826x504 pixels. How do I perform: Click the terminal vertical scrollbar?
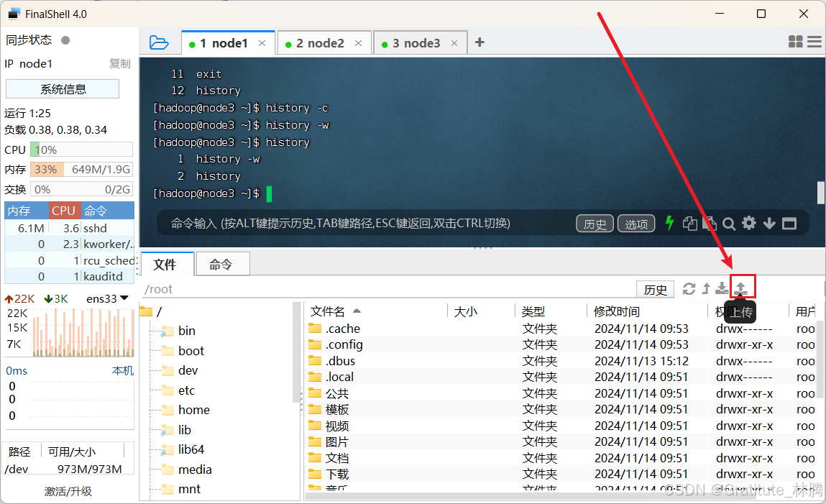(x=821, y=193)
